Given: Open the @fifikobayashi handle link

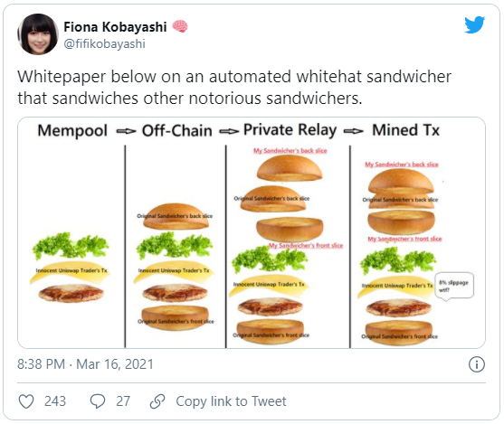Looking at the screenshot, I should pyautogui.click(x=104, y=43).
